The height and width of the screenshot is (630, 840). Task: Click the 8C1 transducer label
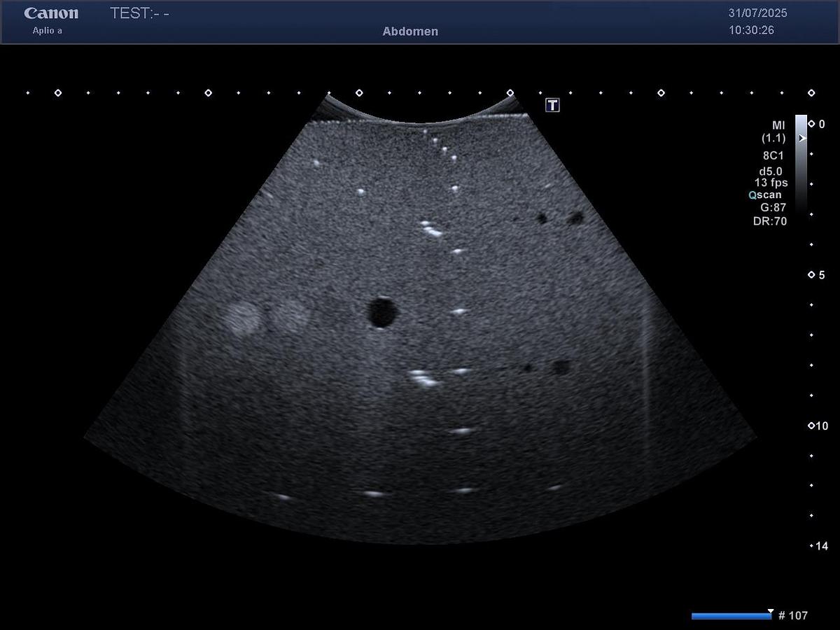tap(775, 156)
